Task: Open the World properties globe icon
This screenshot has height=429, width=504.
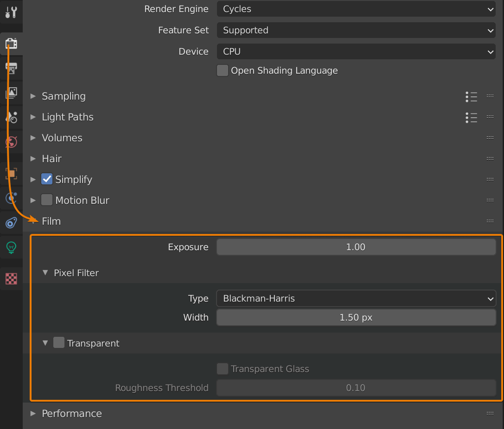Action: (11, 141)
